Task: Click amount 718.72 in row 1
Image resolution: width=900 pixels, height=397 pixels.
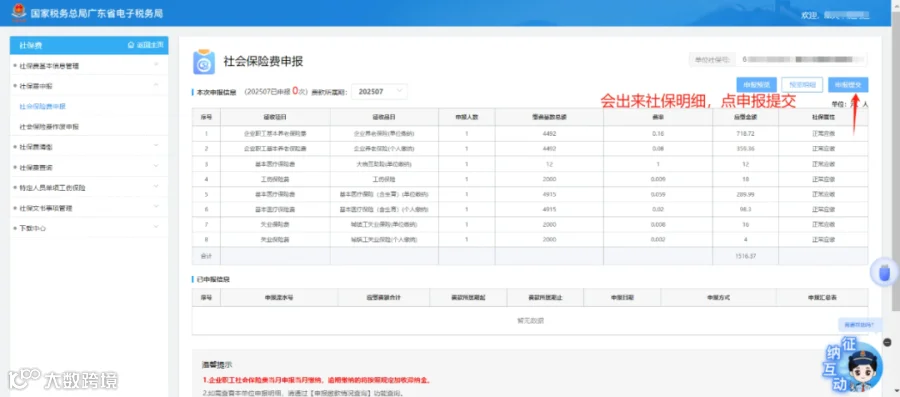Action: point(745,134)
